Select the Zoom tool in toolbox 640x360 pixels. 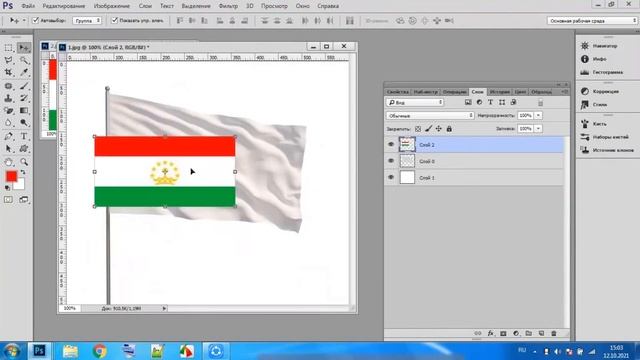[24, 162]
